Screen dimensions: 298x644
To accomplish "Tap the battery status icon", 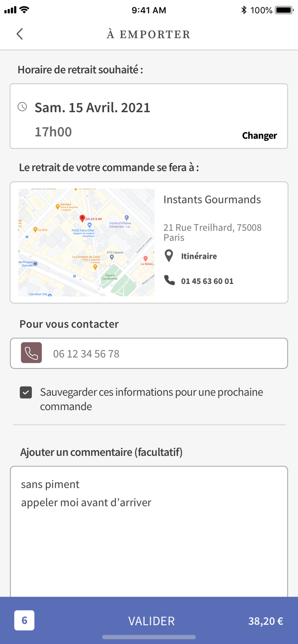I will [x=284, y=10].
